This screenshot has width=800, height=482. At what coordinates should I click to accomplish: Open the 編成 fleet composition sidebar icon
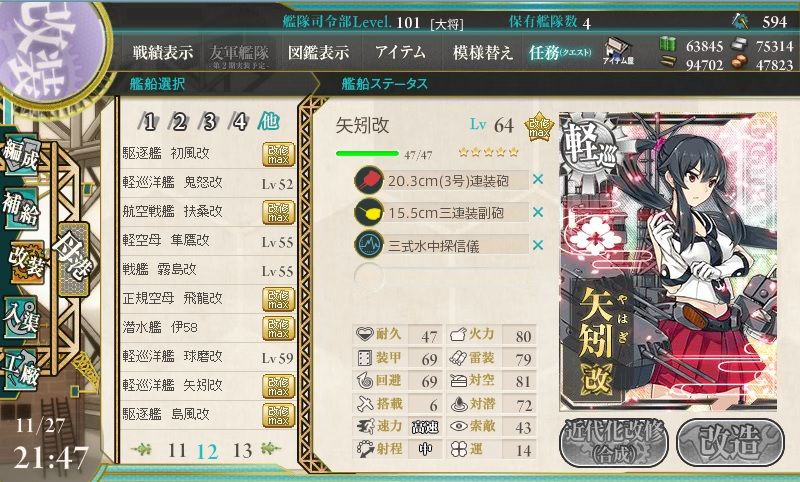tap(20, 155)
